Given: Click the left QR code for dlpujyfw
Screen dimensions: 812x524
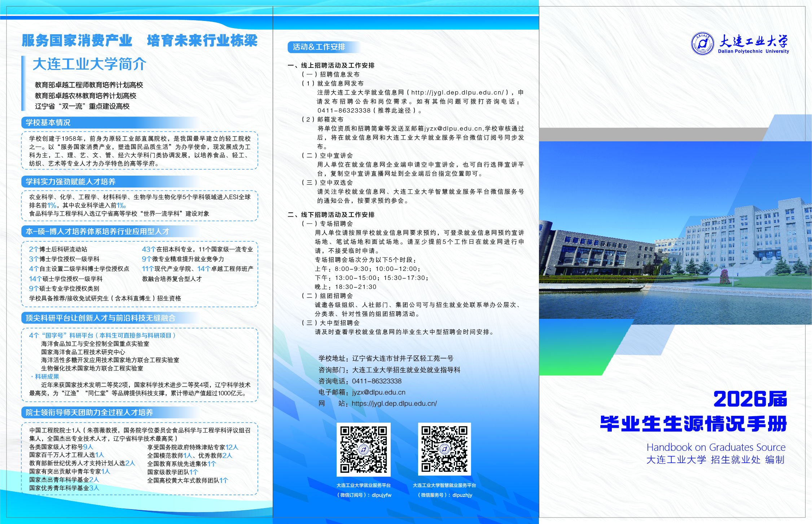Looking at the screenshot, I should [364, 449].
